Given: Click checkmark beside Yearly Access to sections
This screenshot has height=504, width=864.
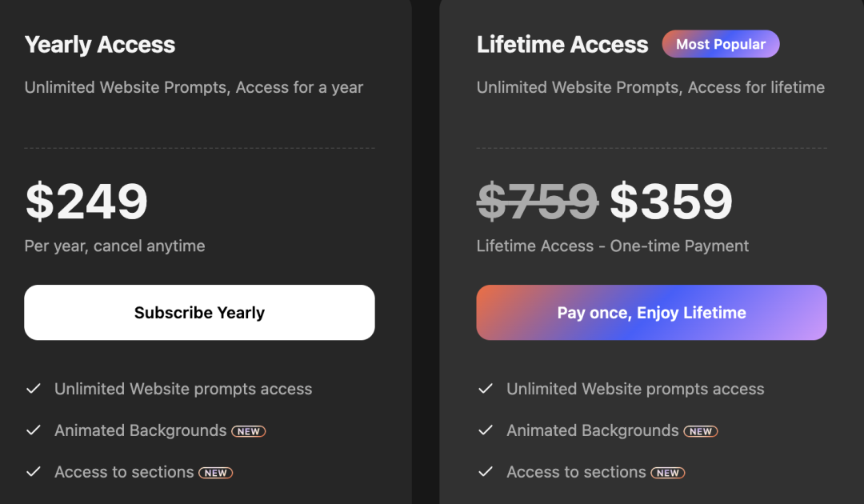Looking at the screenshot, I should click(x=34, y=472).
